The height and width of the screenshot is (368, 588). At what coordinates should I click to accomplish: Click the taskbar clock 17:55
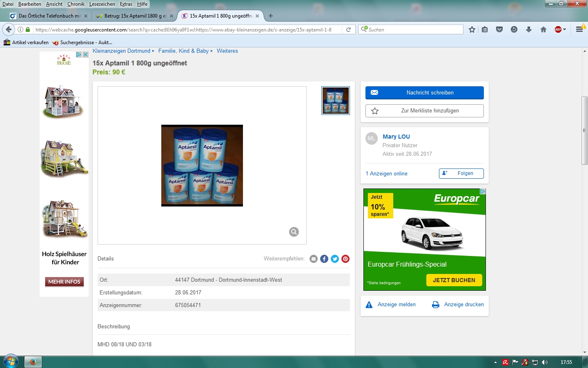[x=566, y=362]
